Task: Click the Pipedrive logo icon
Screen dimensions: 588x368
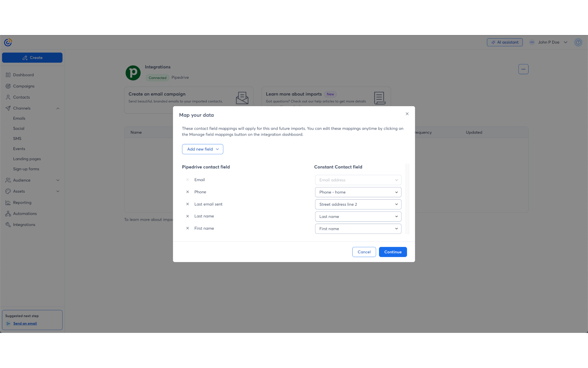Action: (x=133, y=73)
